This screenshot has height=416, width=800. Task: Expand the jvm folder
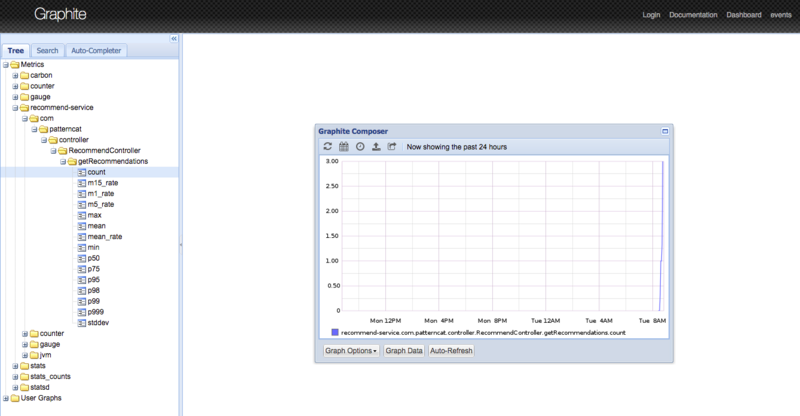[x=25, y=355]
